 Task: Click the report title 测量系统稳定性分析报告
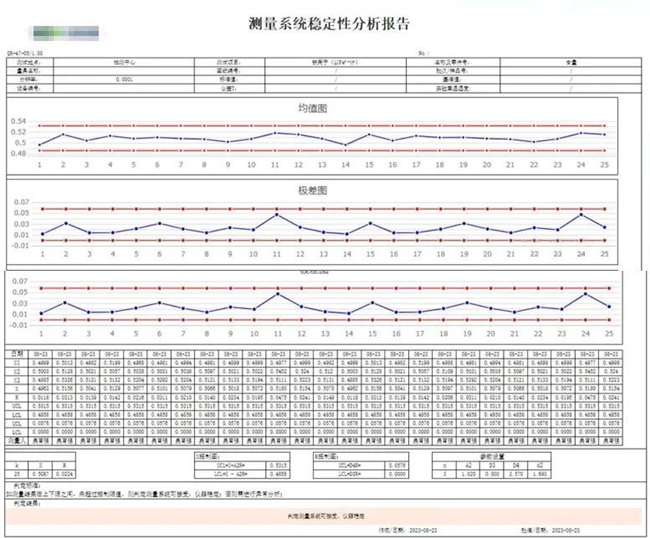pos(327,22)
